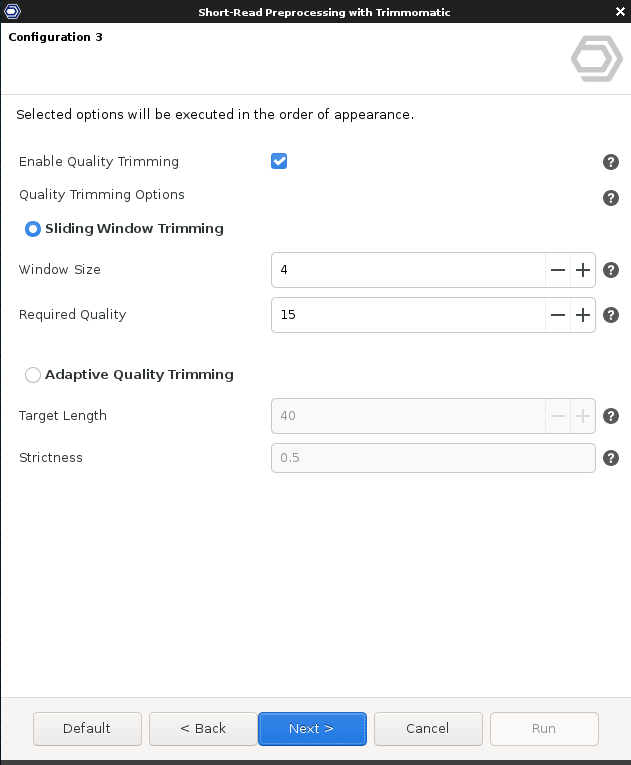Viewport: 631px width, 765px height.
Task: Go to next step with Next button
Action: coord(312,729)
